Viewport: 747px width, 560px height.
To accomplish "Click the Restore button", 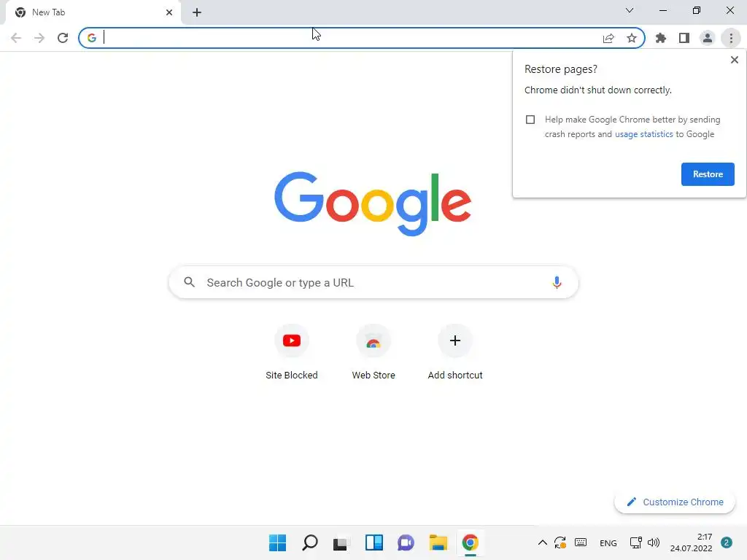I will tap(708, 174).
